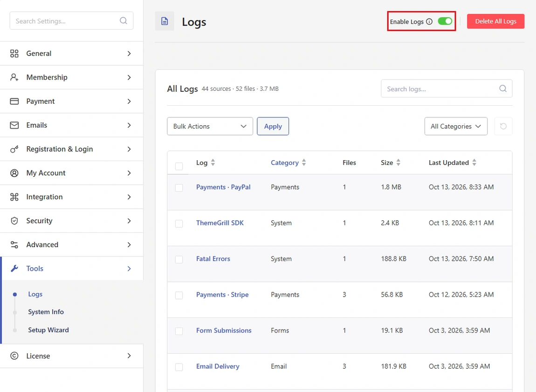The width and height of the screenshot is (536, 392).
Task: Click the magnifier icon in Search Settings
Action: [x=124, y=21]
